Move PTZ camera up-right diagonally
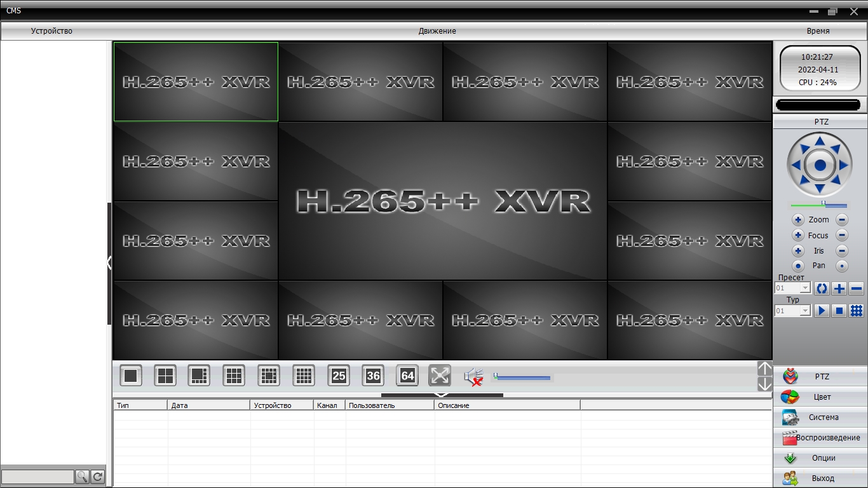The width and height of the screenshot is (868, 488). [836, 149]
